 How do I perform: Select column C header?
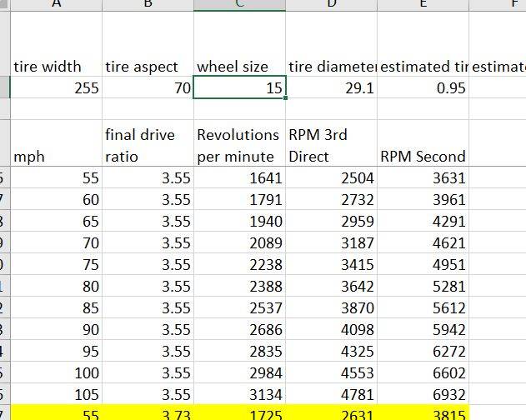pos(239,4)
